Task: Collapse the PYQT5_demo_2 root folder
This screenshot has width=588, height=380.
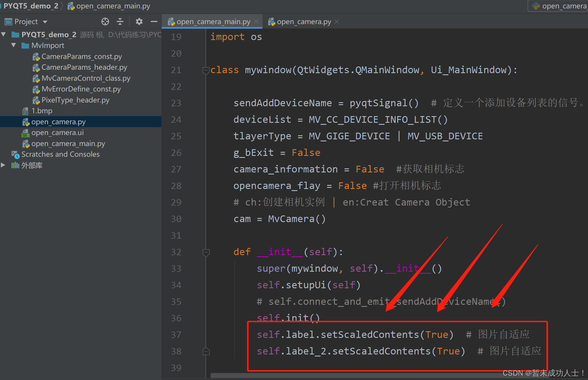Action: [4, 35]
